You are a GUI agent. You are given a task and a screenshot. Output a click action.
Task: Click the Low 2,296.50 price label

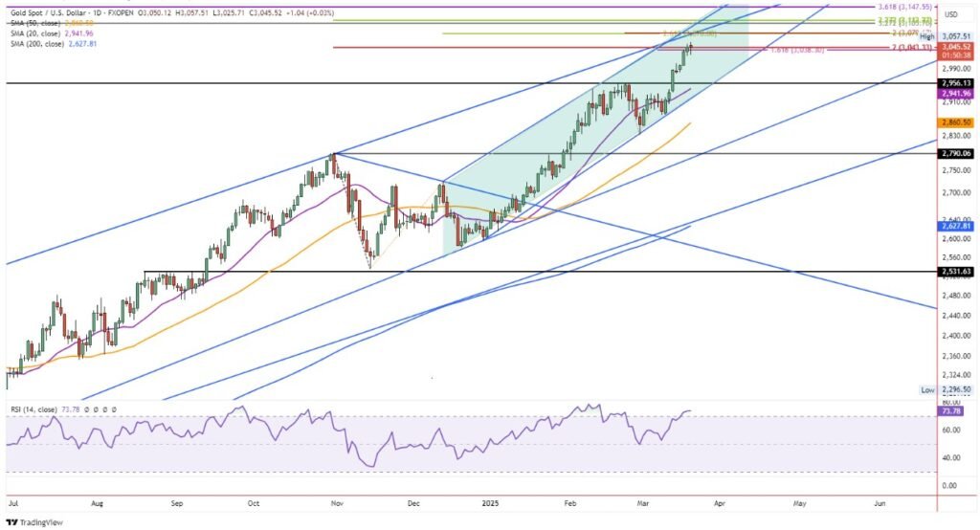[947, 389]
